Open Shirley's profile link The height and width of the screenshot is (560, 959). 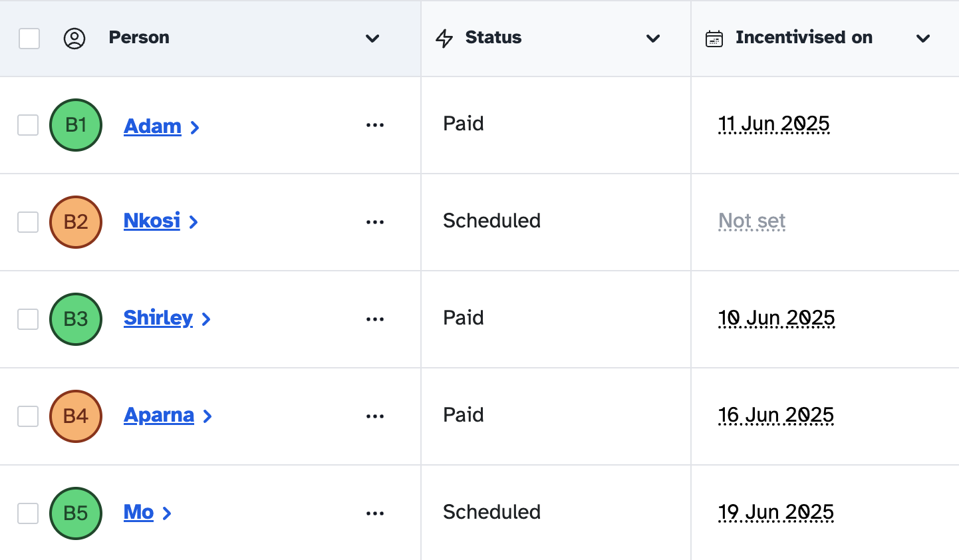pyautogui.click(x=158, y=319)
